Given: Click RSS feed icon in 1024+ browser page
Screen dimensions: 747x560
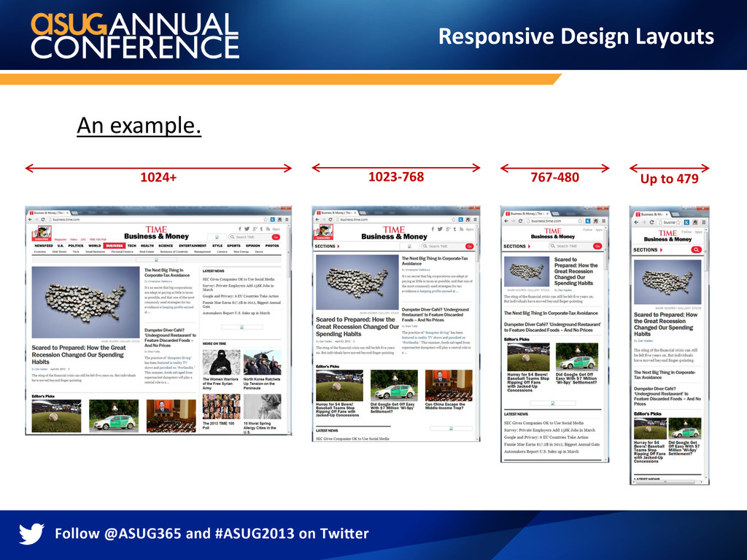Looking at the screenshot, I should click(x=268, y=229).
